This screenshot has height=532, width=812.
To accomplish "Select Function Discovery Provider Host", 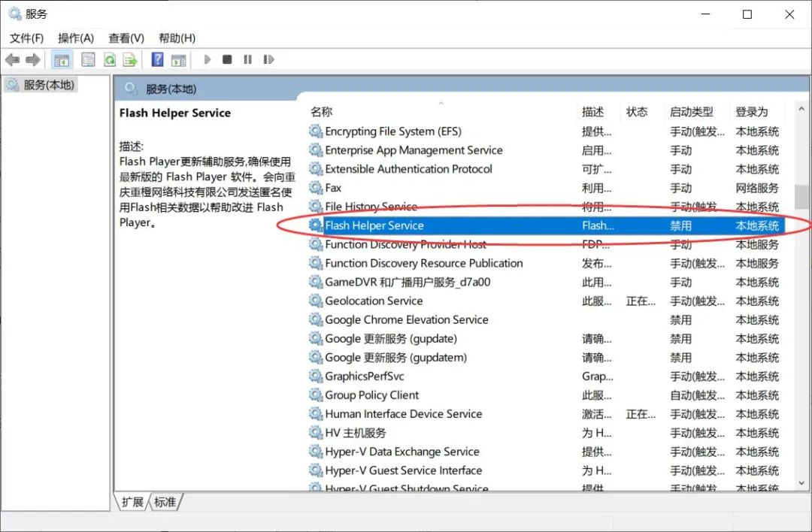I will pos(547,244).
